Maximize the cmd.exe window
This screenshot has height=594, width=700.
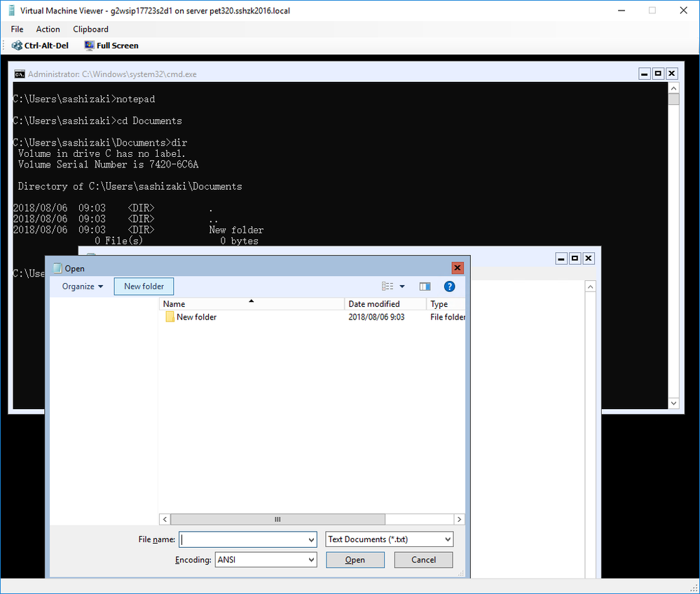(658, 74)
